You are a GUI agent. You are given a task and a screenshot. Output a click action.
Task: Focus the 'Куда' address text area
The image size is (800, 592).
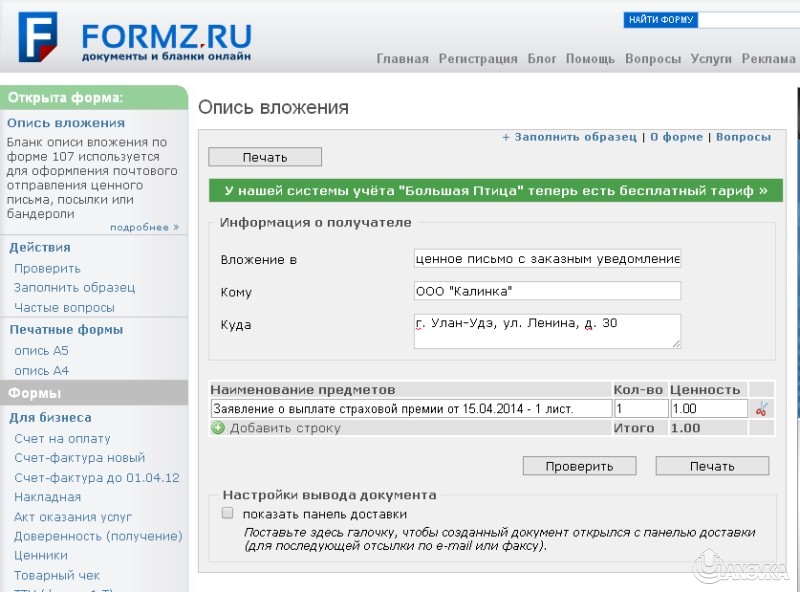click(547, 331)
